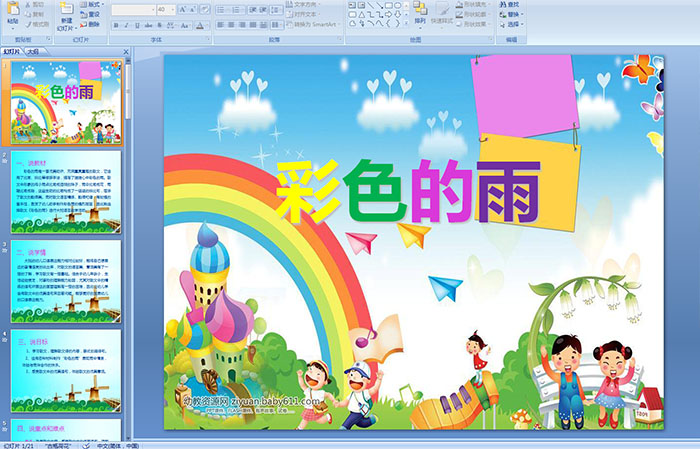Open the Character Spacing menu
Screen dimensions: 700x449
[171, 25]
